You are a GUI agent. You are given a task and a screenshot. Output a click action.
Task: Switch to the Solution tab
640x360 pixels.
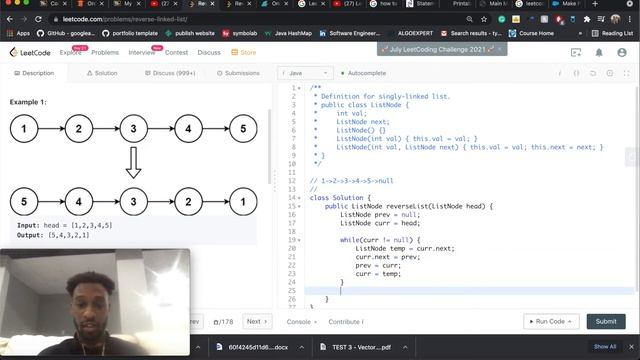(x=102, y=73)
